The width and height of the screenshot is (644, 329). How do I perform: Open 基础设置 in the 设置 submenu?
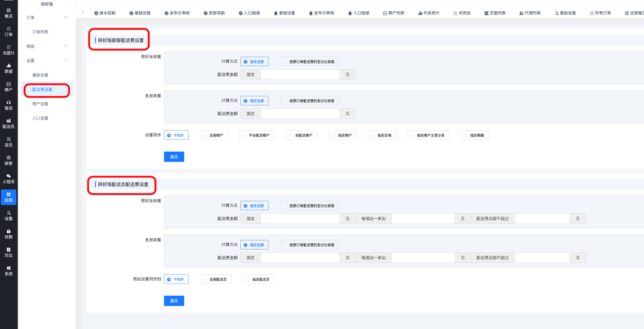tap(40, 75)
